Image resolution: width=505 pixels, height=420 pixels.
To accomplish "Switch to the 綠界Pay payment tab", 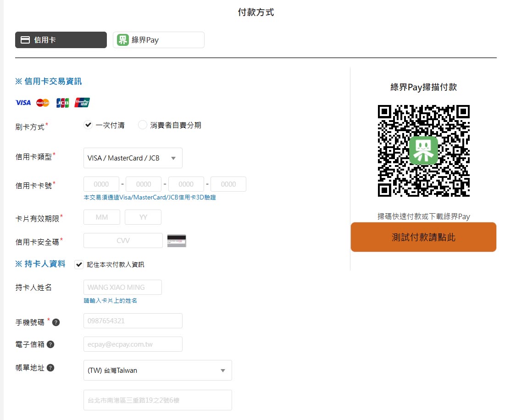I will (158, 40).
